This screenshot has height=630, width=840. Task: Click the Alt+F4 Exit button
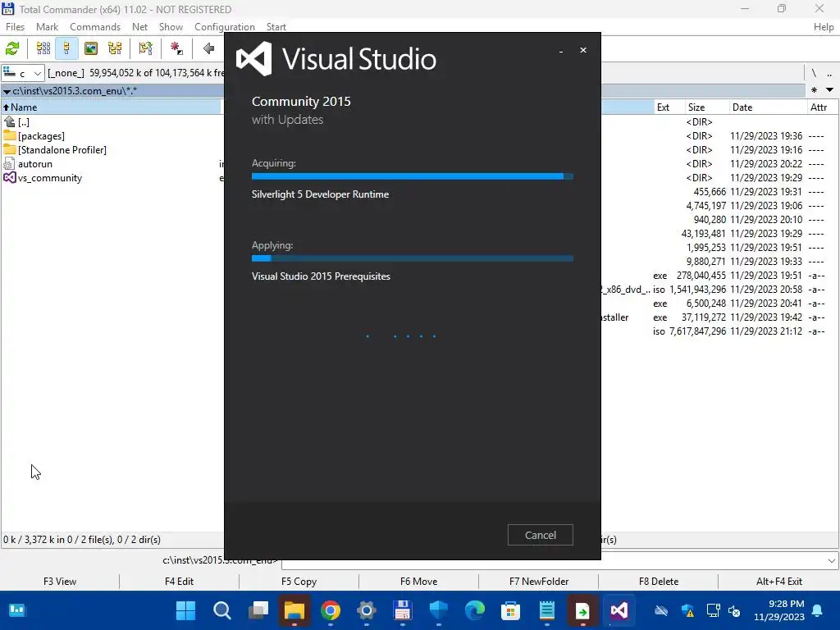click(x=779, y=582)
